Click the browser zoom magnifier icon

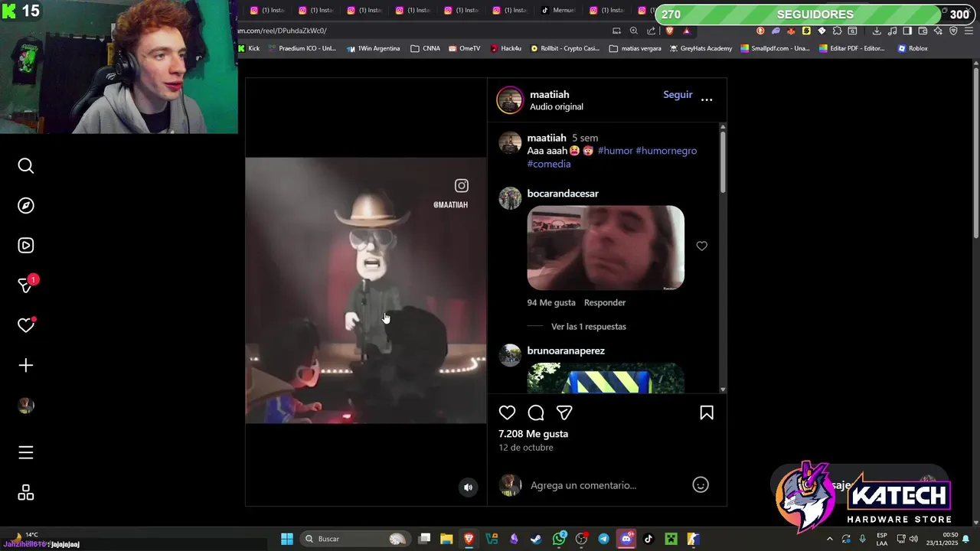pyautogui.click(x=634, y=31)
